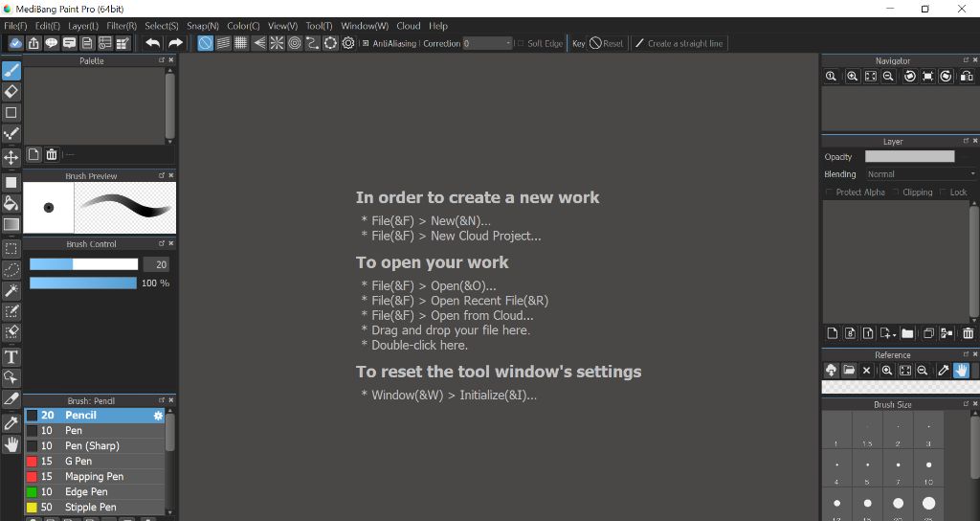Open the Correction value dropdown
980x521 pixels.
coord(487,43)
